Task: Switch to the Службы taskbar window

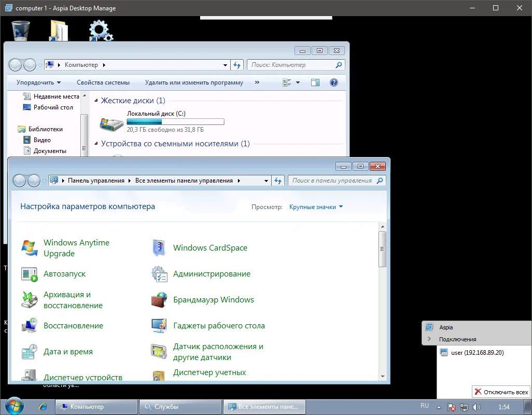Action: click(180, 407)
